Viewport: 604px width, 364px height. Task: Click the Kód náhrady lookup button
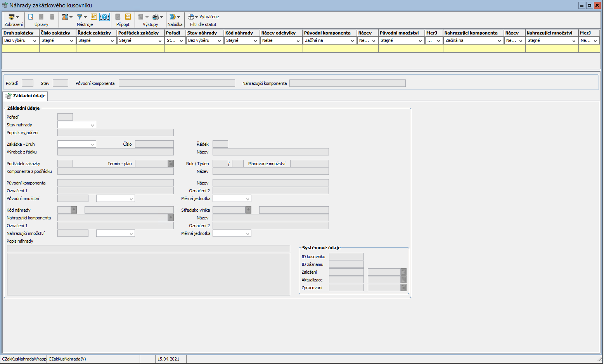click(x=74, y=210)
